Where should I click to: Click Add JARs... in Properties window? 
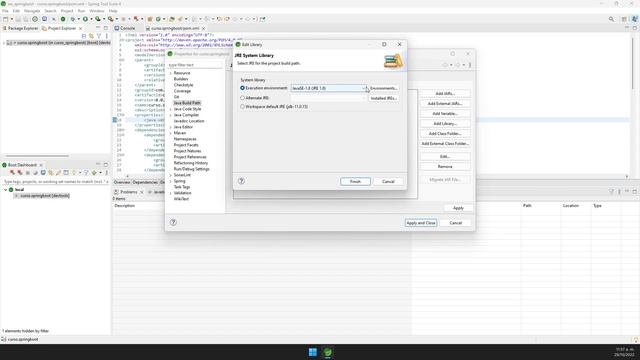point(445,93)
